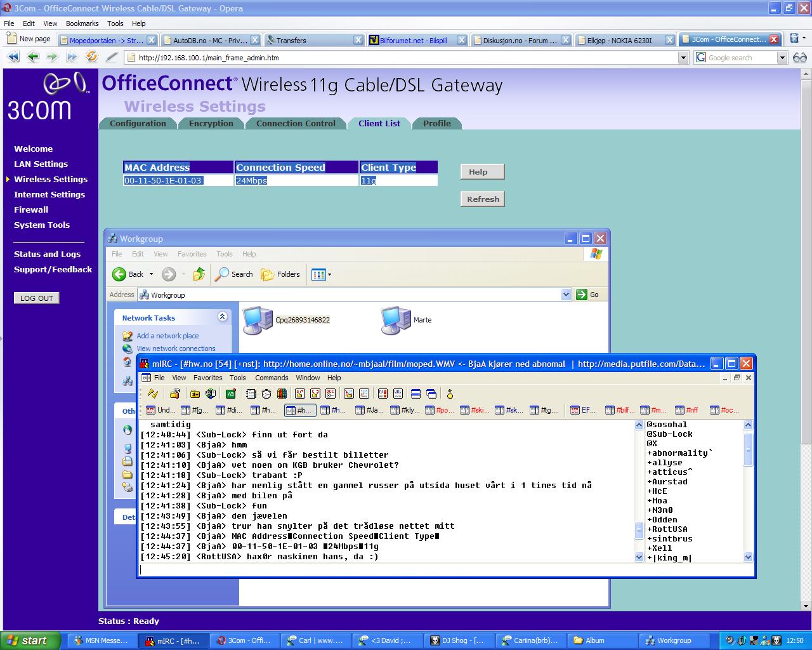812x650 pixels.
Task: Click mIRC channel list globe icon
Action: click(x=211, y=394)
